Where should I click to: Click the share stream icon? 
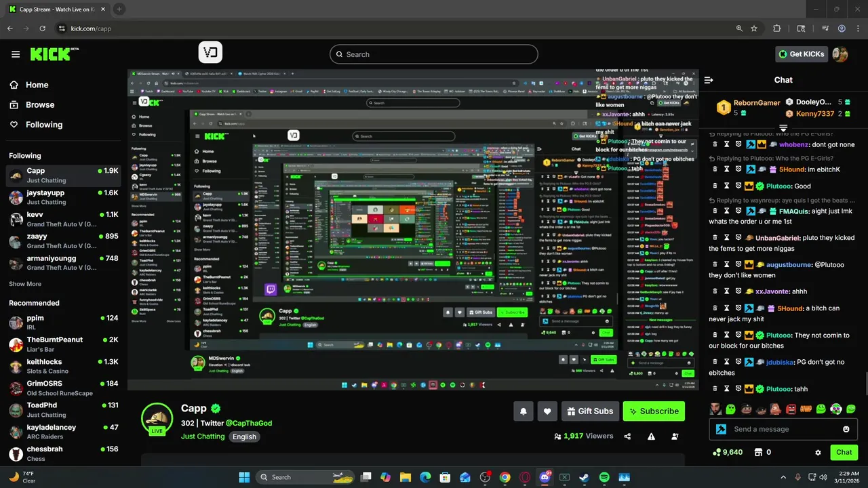(x=627, y=436)
